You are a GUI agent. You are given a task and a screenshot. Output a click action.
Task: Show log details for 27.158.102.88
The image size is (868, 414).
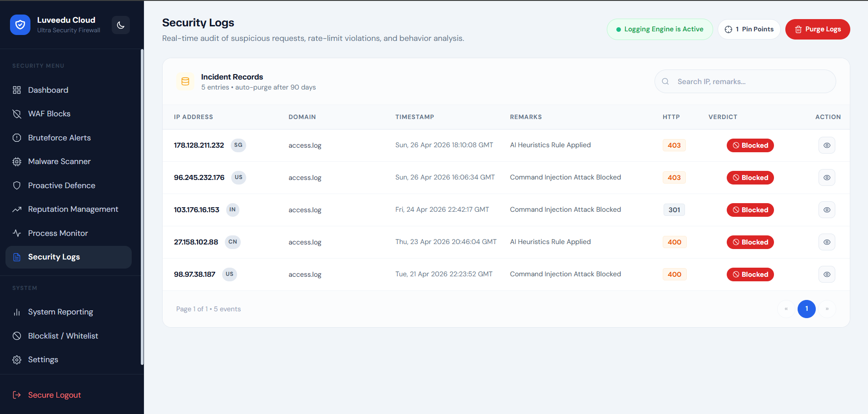[x=827, y=242]
